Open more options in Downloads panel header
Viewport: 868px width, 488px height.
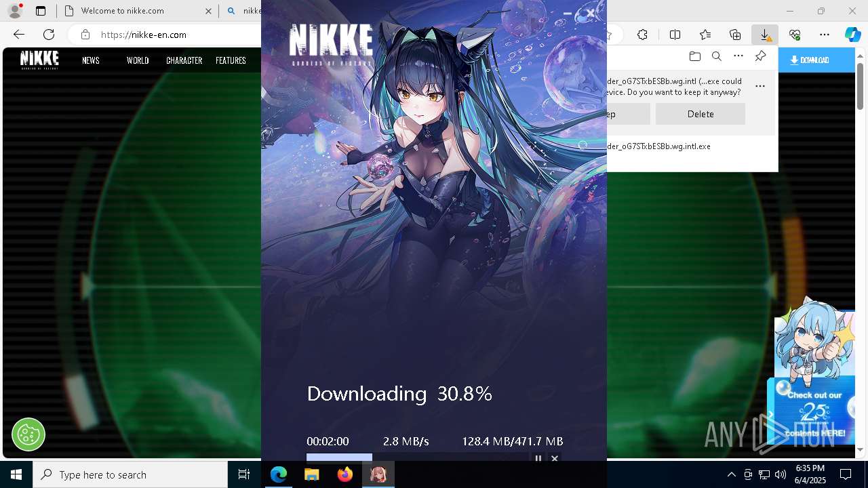pyautogui.click(x=738, y=56)
